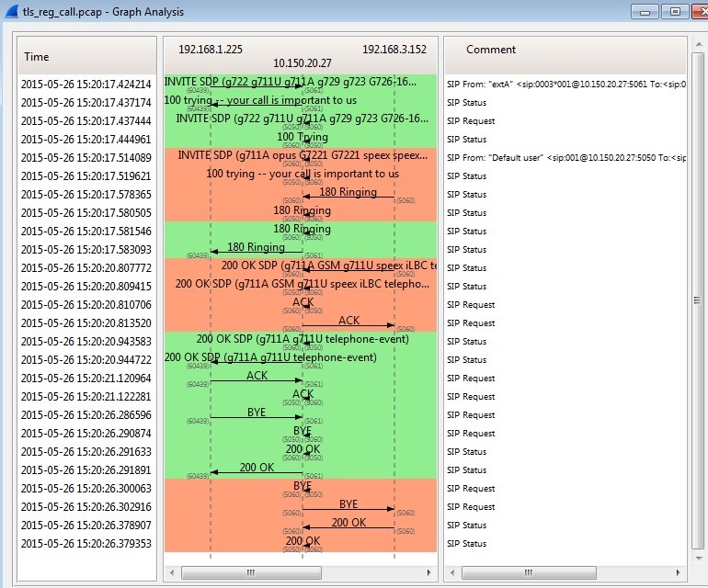Select the row at time 15:20:20.810706
Screen dimensions: 708x588
[86, 305]
